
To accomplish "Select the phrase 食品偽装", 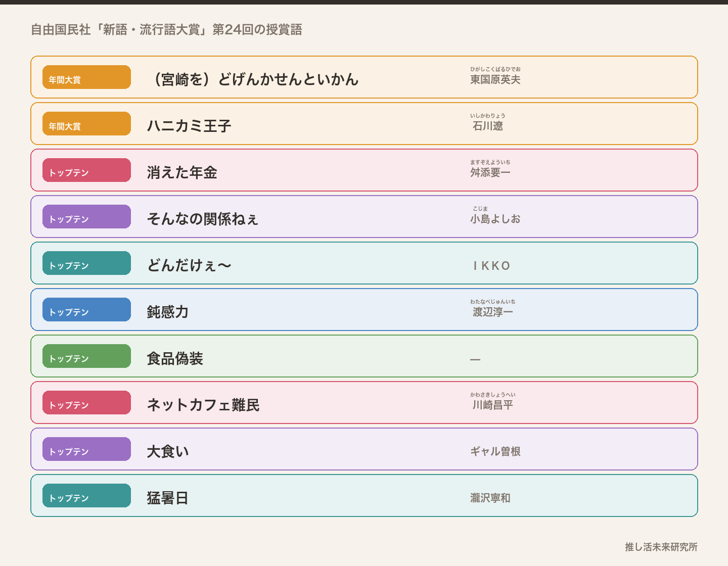I will click(175, 358).
